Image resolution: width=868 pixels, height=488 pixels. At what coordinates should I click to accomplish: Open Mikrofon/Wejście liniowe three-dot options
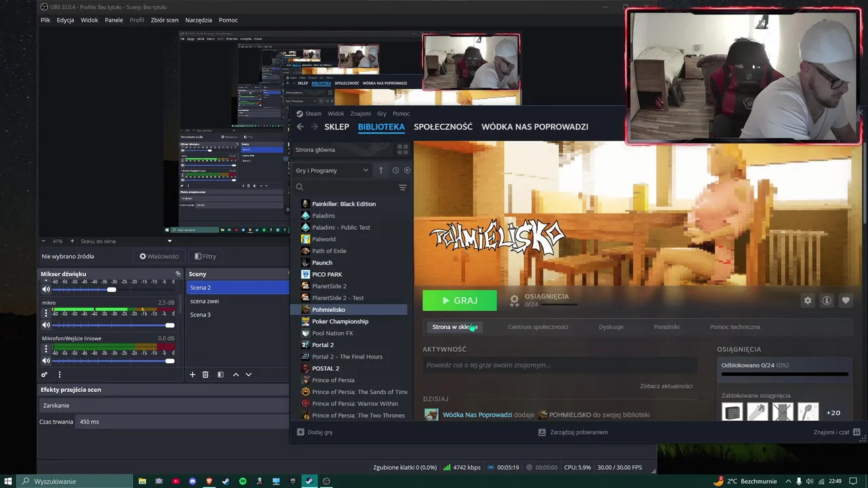[x=46, y=349]
